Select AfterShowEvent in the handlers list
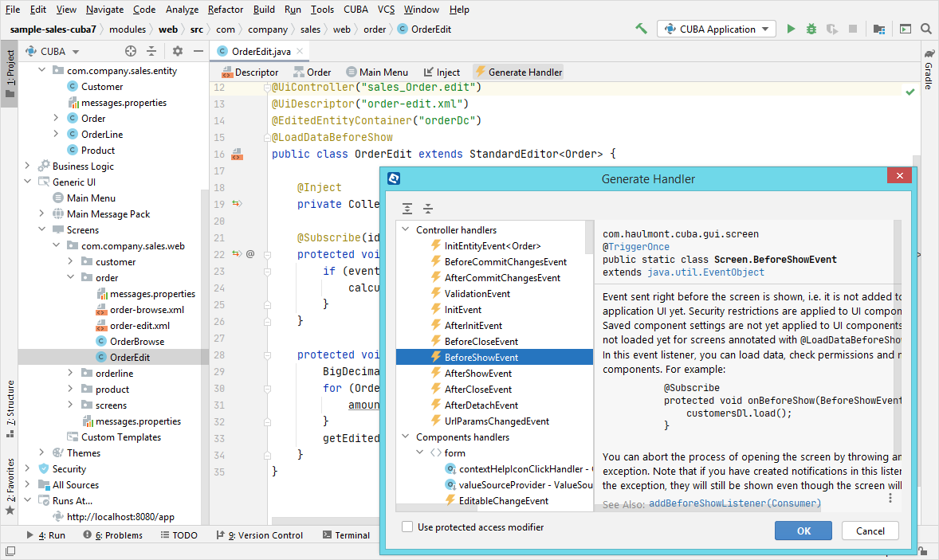Screen dimensions: 939x560 pyautogui.click(x=477, y=373)
